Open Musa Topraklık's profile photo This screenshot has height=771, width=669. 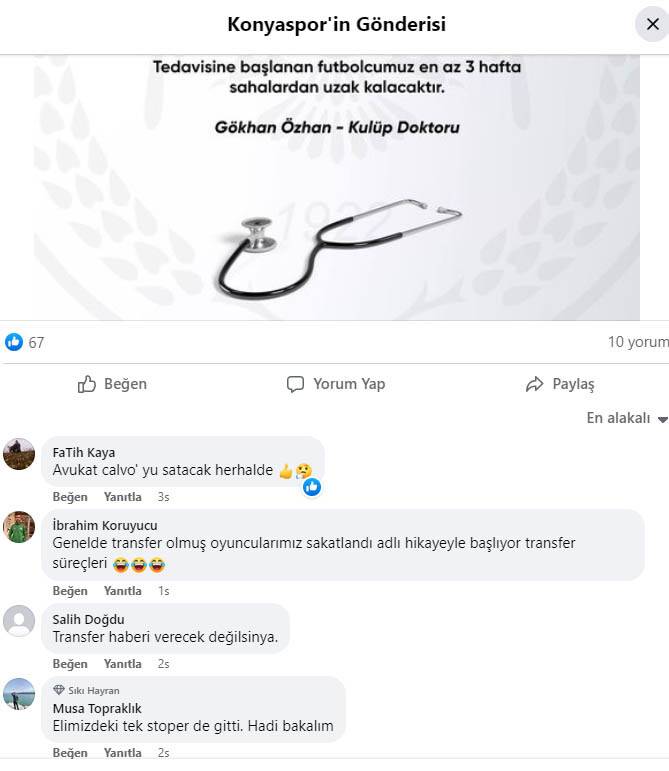click(19, 694)
